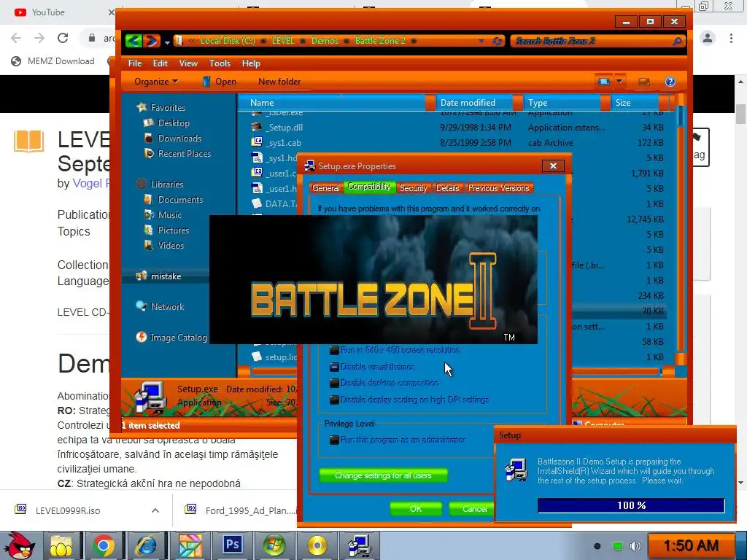Click the Local Disk (C:) breadcrumb
Image resolution: width=747 pixels, height=560 pixels.
228,41
